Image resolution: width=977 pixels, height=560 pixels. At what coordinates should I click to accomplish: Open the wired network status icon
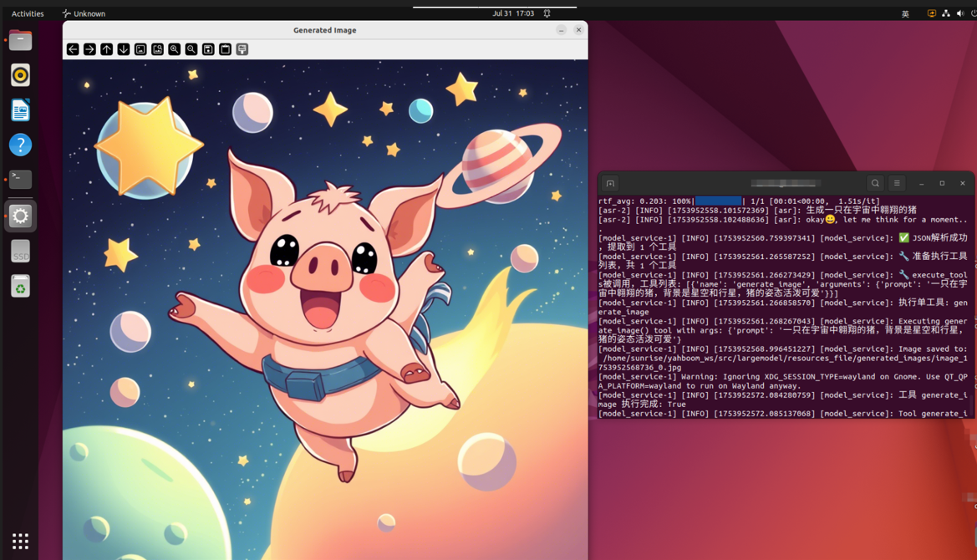click(946, 13)
